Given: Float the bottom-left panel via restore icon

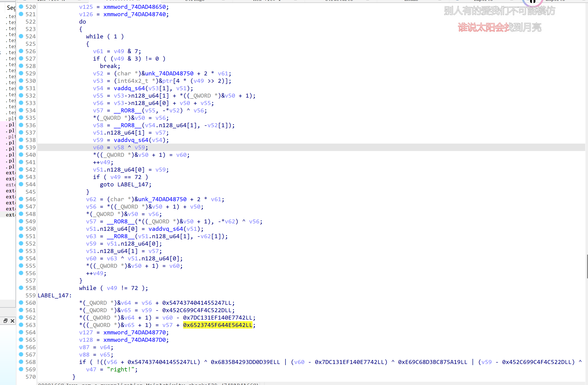Looking at the screenshot, I should coord(6,321).
